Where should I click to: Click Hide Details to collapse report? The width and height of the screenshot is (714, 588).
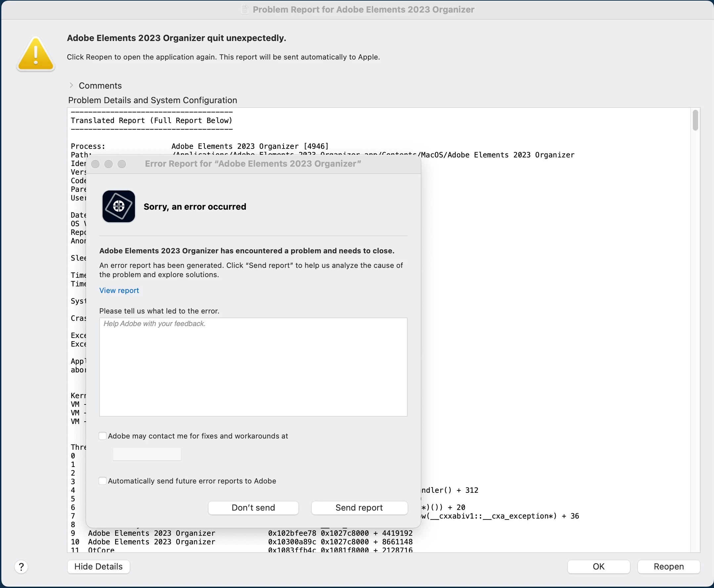click(x=98, y=567)
